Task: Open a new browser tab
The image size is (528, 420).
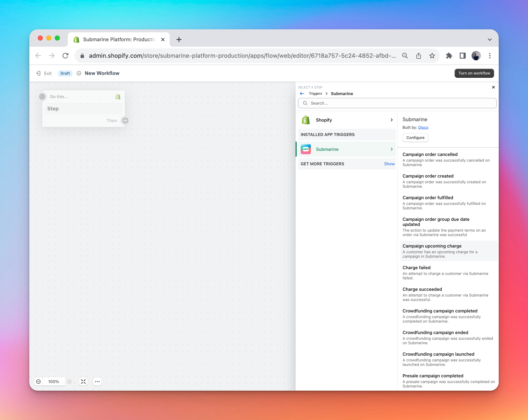Action: [179, 39]
